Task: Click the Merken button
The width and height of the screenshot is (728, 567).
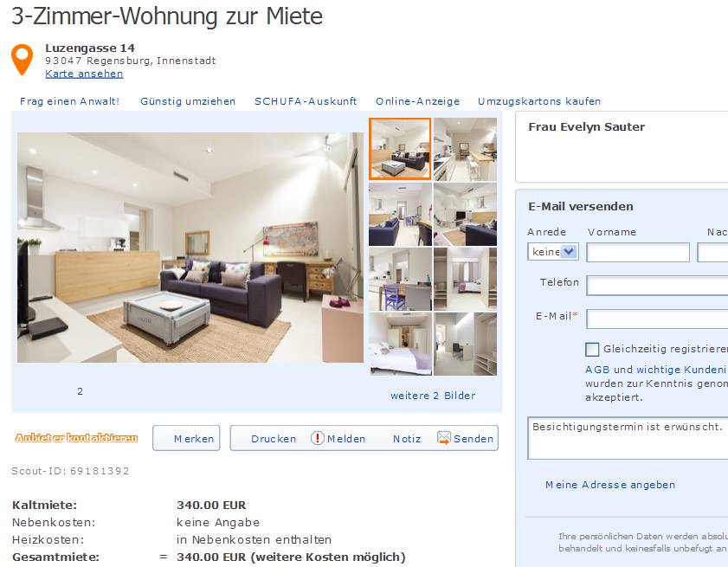Action: 186,438
